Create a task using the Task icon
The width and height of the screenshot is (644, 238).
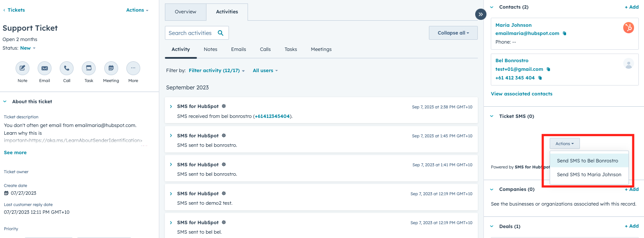89,68
